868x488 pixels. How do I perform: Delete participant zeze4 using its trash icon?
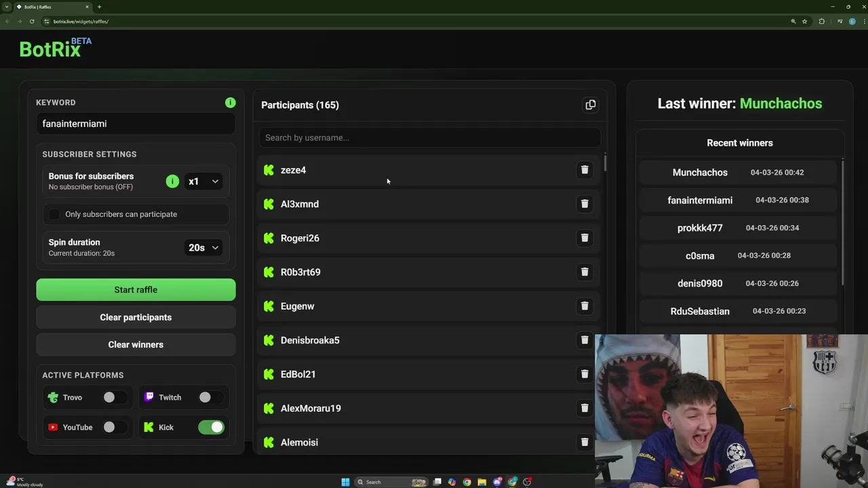point(585,169)
